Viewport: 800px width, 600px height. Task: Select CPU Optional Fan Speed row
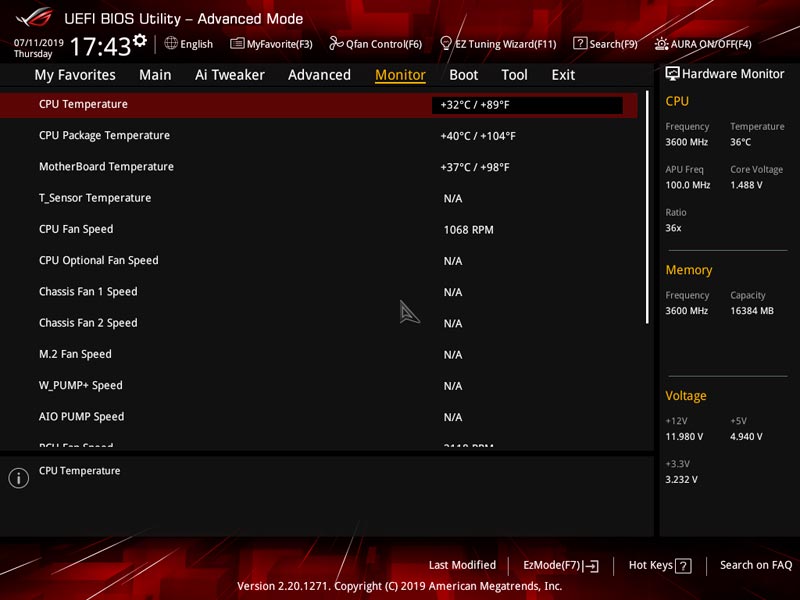point(318,261)
